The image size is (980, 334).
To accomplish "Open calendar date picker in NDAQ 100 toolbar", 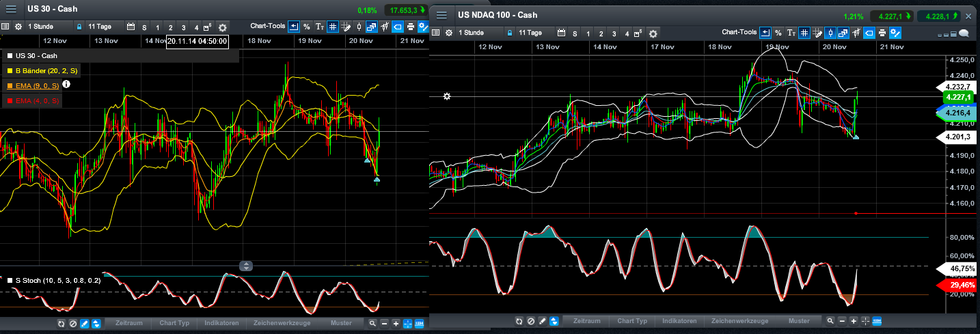I will 561,32.
